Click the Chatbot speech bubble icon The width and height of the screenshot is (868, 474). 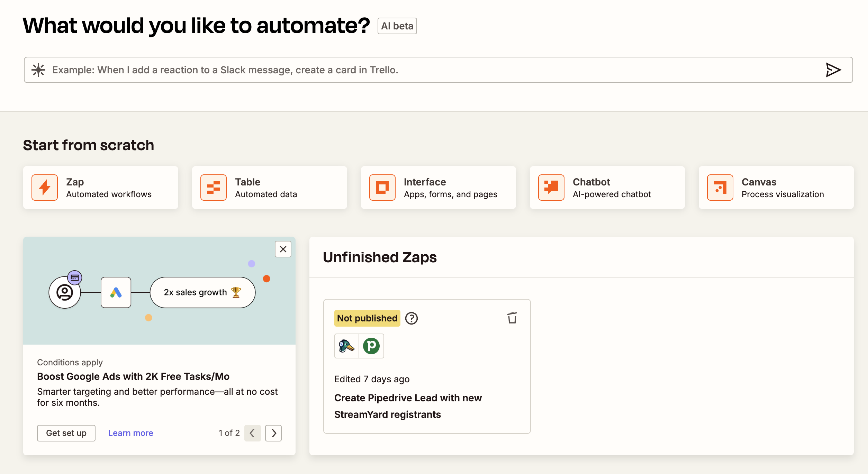pyautogui.click(x=551, y=188)
